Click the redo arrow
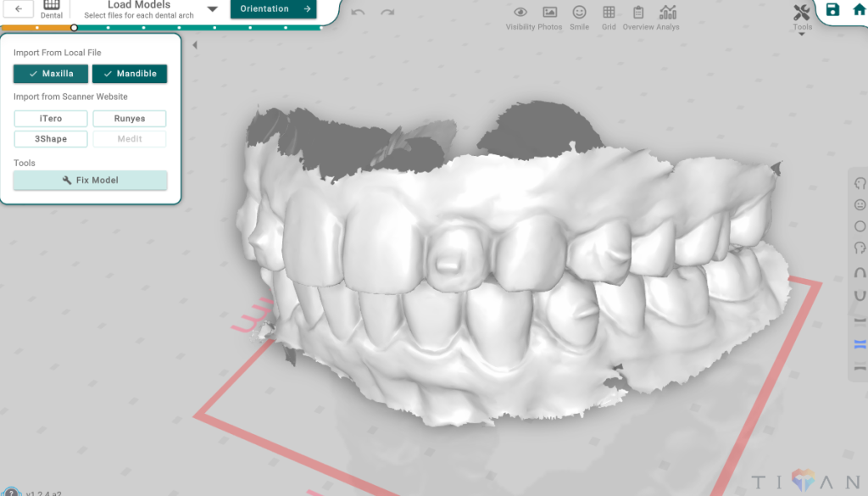This screenshot has width=868, height=496. (x=387, y=12)
